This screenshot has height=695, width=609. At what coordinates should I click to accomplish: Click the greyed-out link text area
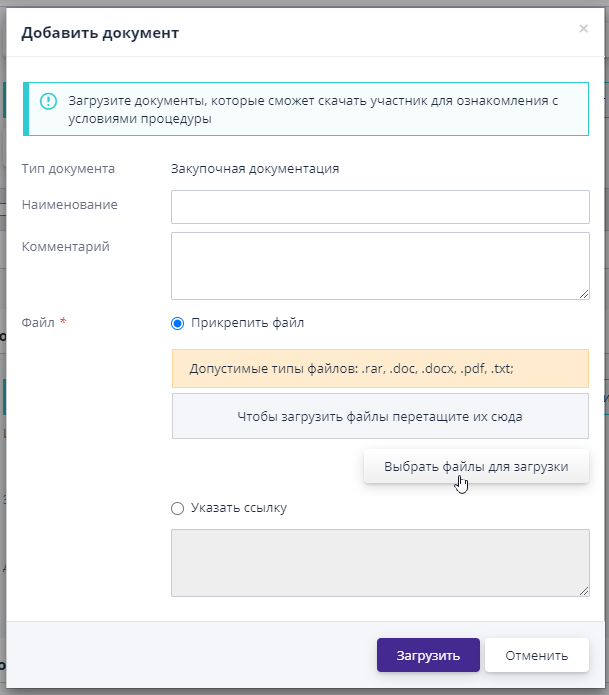[x=380, y=563]
